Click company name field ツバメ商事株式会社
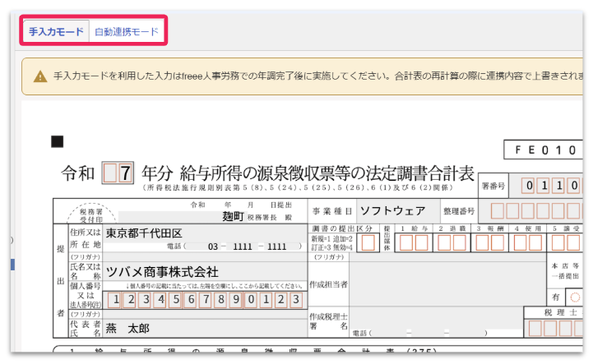The image size is (593, 364). [x=205, y=271]
